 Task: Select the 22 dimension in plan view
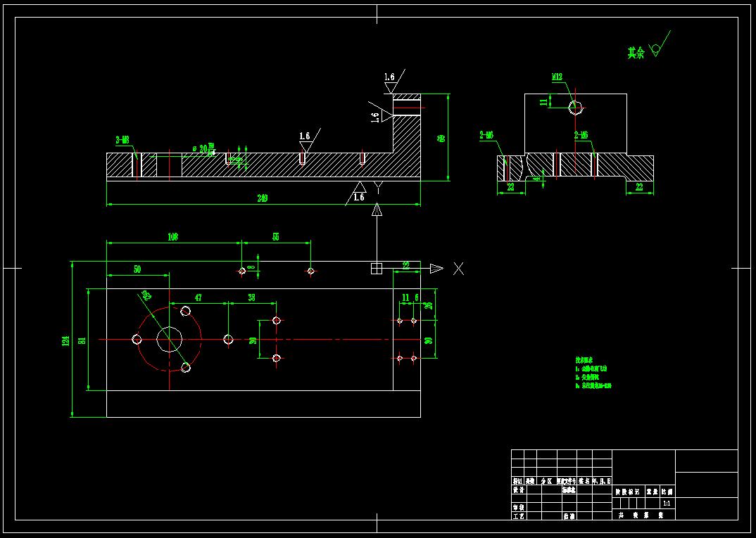(x=406, y=265)
